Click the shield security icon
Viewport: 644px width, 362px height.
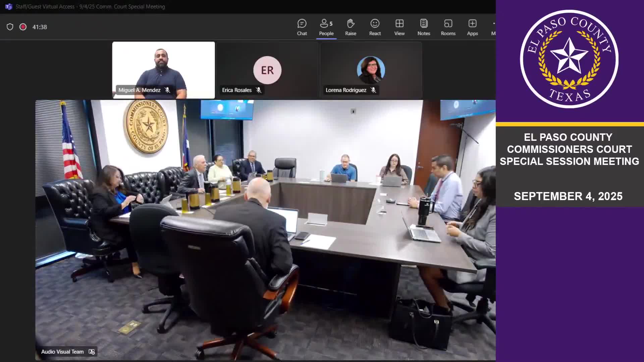10,27
